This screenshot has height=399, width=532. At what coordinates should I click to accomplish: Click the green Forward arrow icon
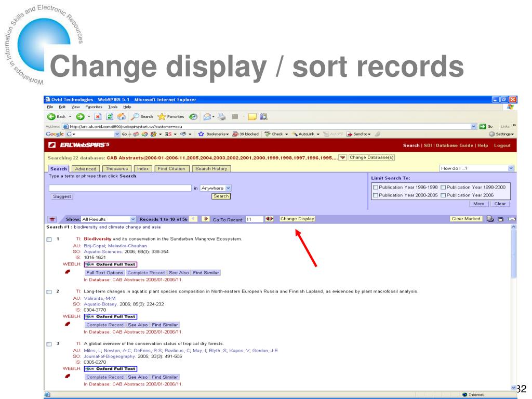coord(80,116)
